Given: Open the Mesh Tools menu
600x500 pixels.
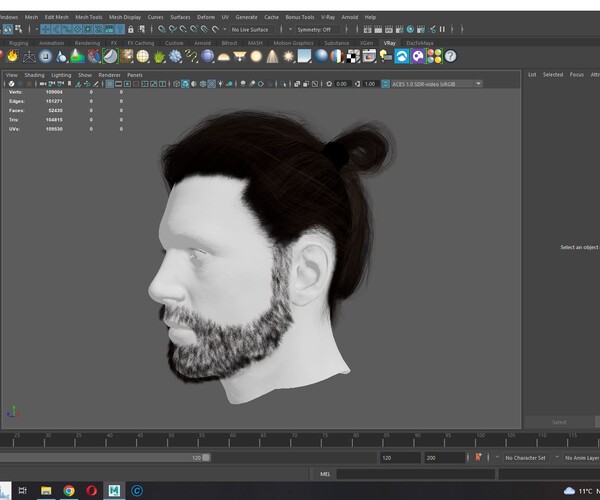Looking at the screenshot, I should (88, 17).
